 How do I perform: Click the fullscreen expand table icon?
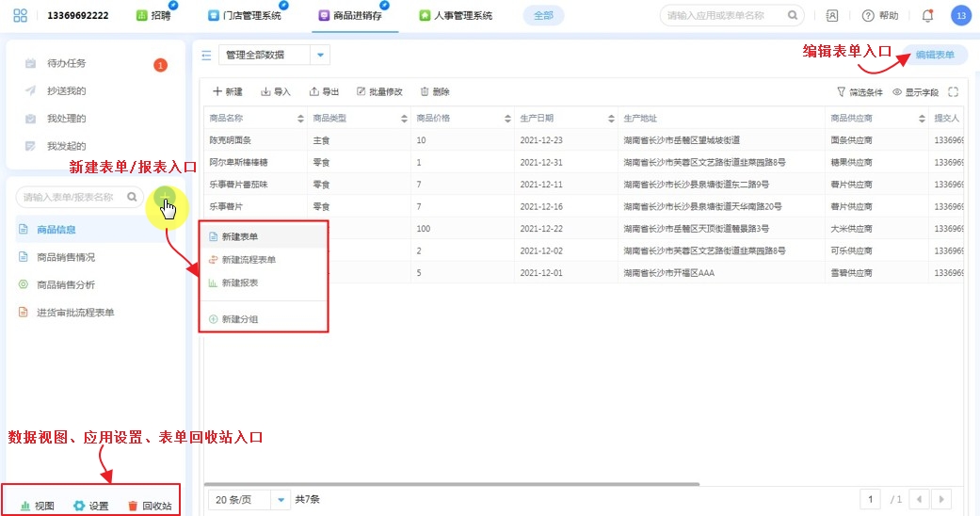953,92
